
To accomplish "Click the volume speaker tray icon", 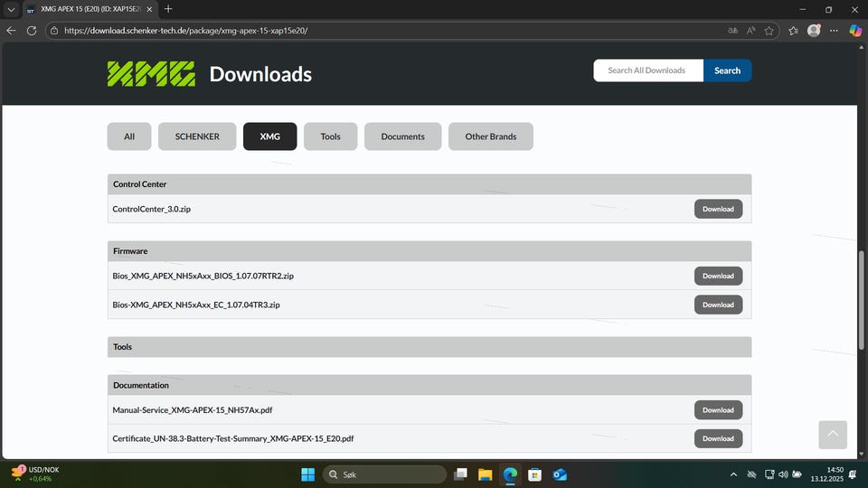I will coord(783,474).
